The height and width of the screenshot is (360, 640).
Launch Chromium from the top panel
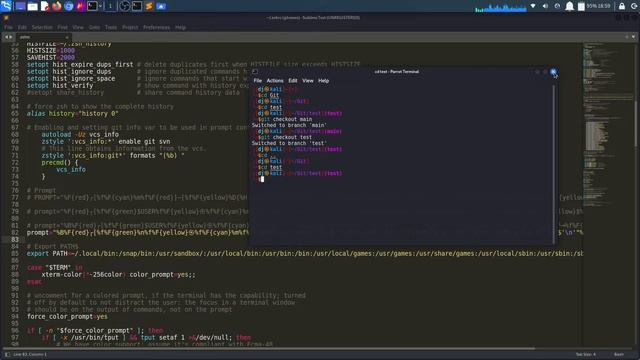[x=69, y=6]
